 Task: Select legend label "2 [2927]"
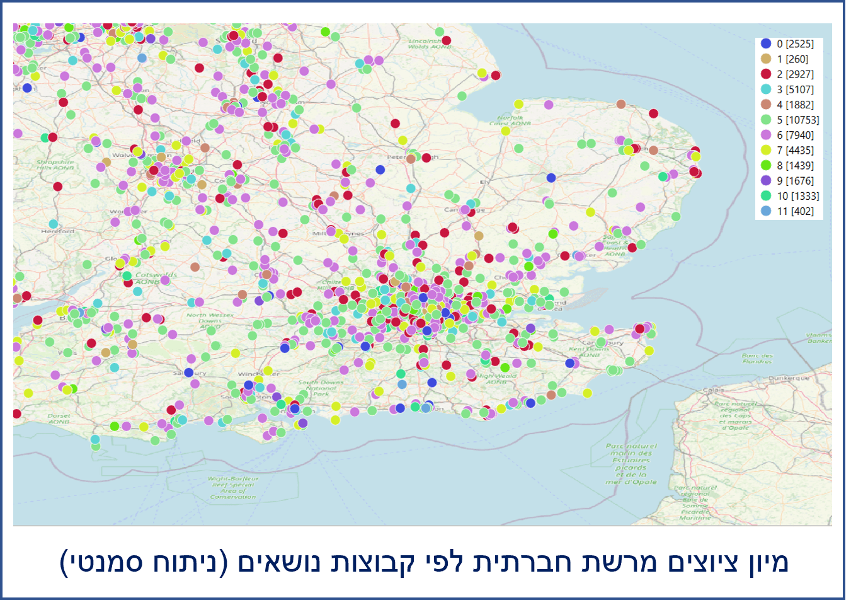click(795, 74)
